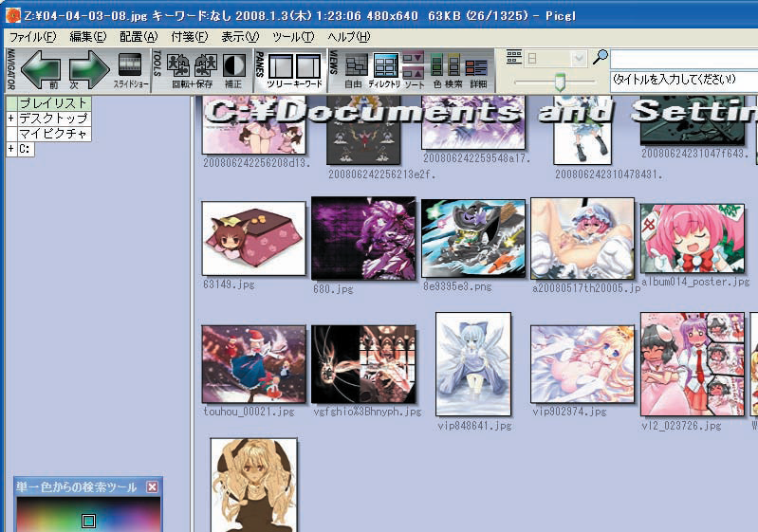Image resolution: width=758 pixels, height=532 pixels.
Task: Select the album014_poster.jpg thumbnail
Action: [x=693, y=238]
